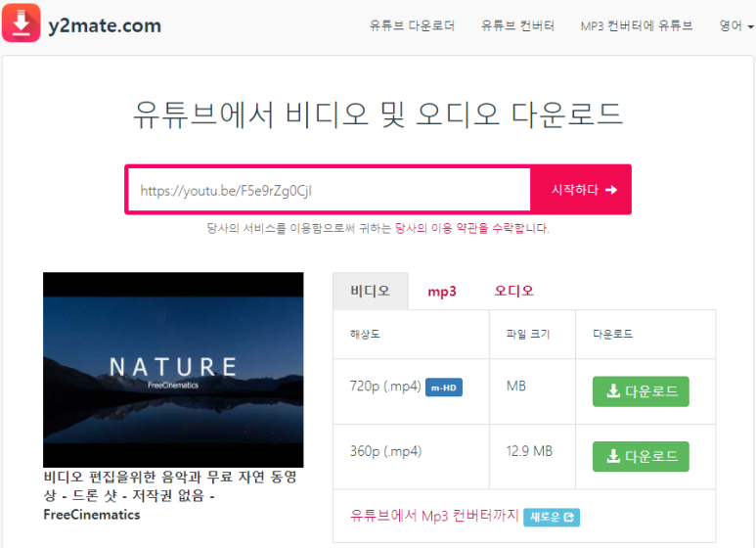Open 유튜브에서 Mp3 컨버터까지 link

click(x=434, y=516)
